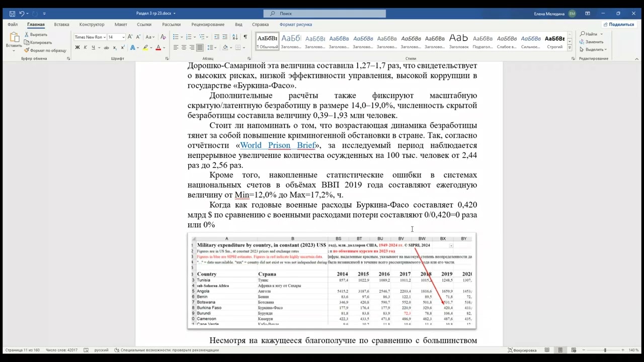
Task: Toggle bold formatting (Ж)
Action: [77, 48]
